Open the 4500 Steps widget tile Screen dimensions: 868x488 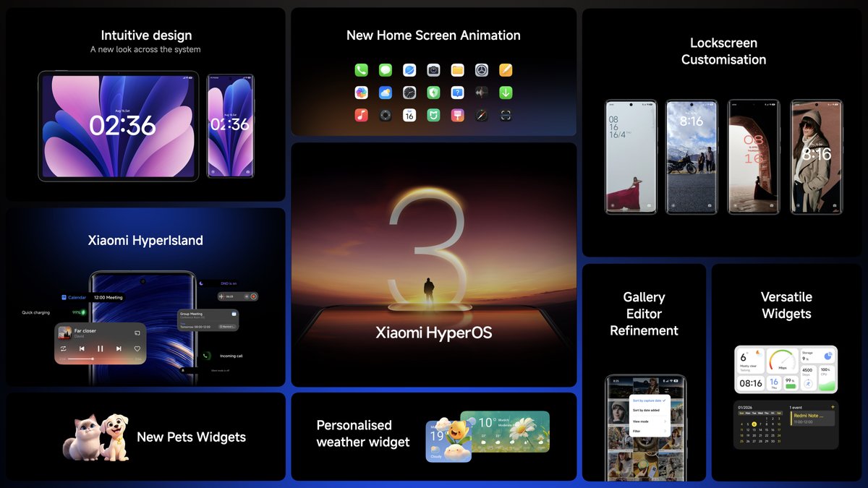pos(809,378)
